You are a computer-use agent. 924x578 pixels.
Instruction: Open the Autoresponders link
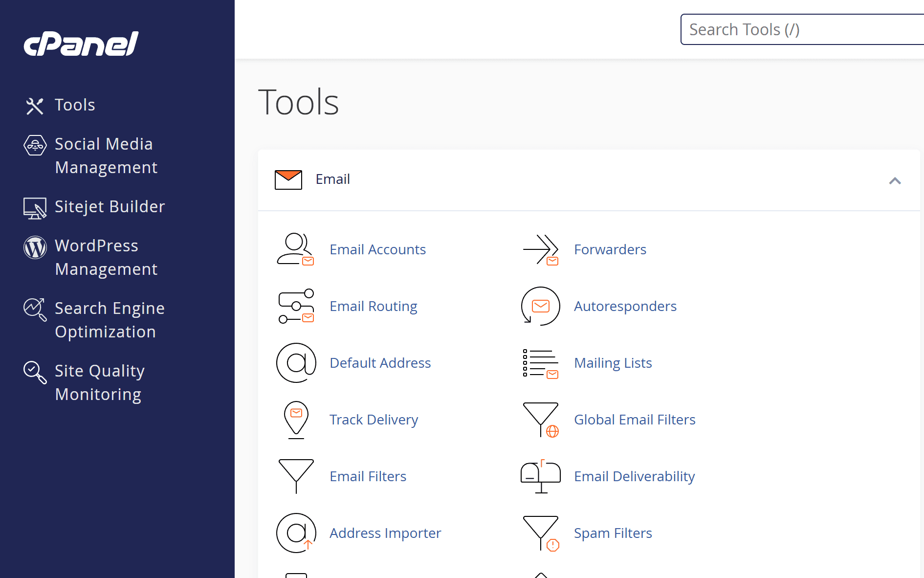click(625, 306)
